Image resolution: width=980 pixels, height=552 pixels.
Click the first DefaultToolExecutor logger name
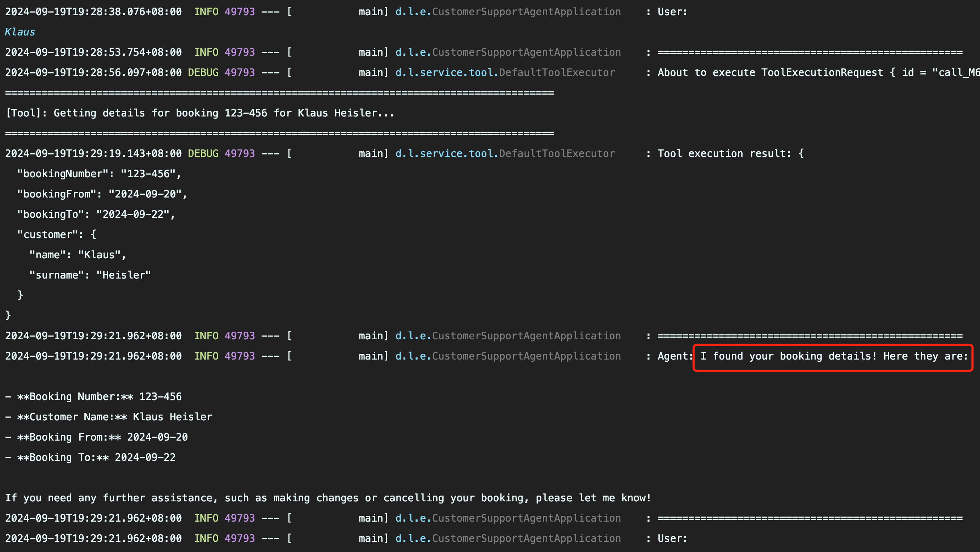556,73
